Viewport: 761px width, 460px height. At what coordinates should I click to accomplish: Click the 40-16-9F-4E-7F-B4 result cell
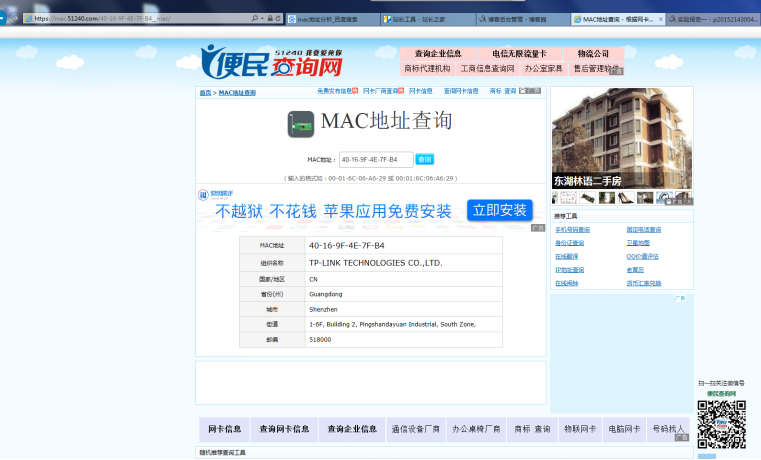[x=403, y=246]
